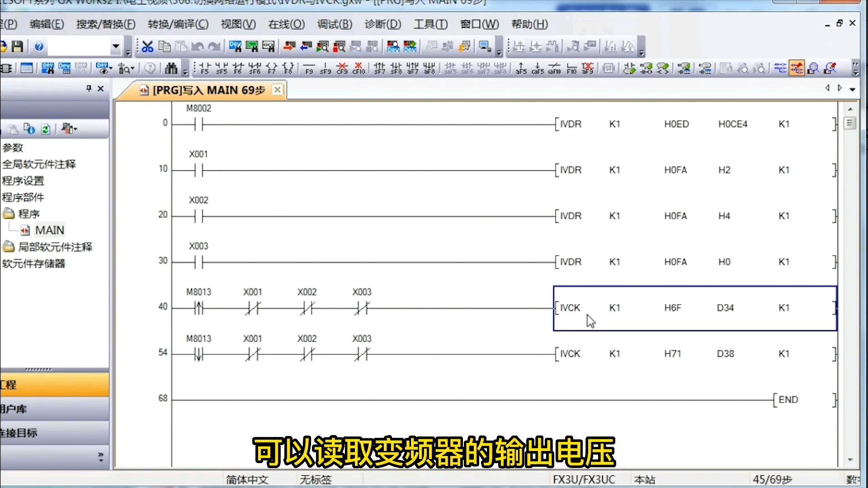The height and width of the screenshot is (488, 868).
Task: Open the 窗口(W) menu
Action: tap(479, 24)
